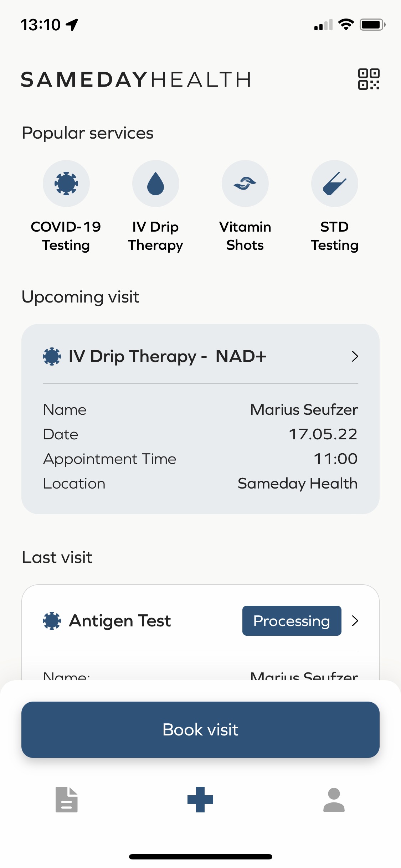Screen dimensions: 401x868
Task: Expand Antigen Test details chevron
Action: click(x=355, y=621)
